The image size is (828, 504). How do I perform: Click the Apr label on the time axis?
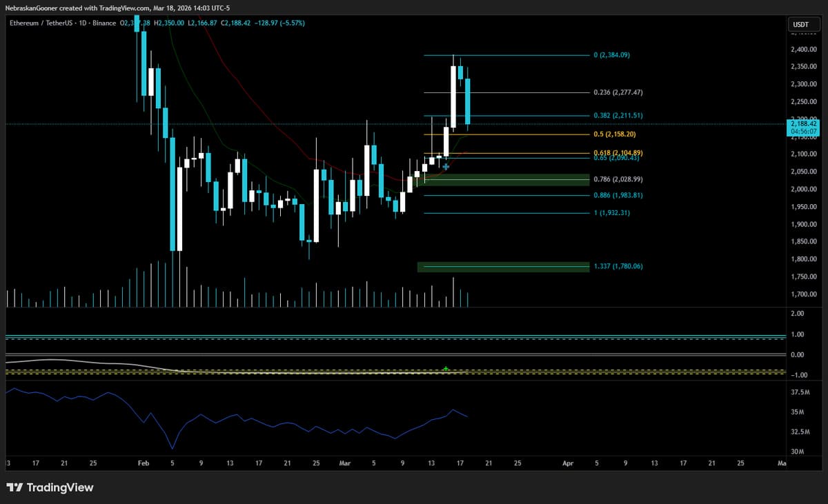(x=567, y=463)
